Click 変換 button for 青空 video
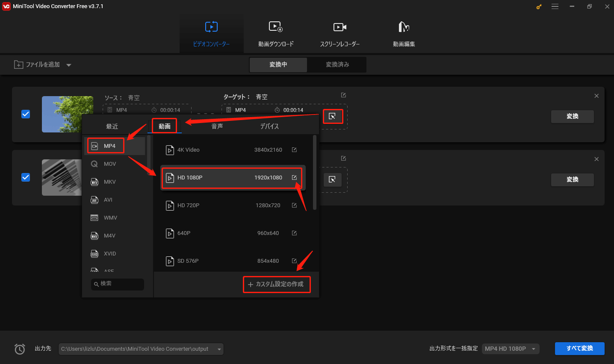The image size is (614, 364). [x=572, y=116]
